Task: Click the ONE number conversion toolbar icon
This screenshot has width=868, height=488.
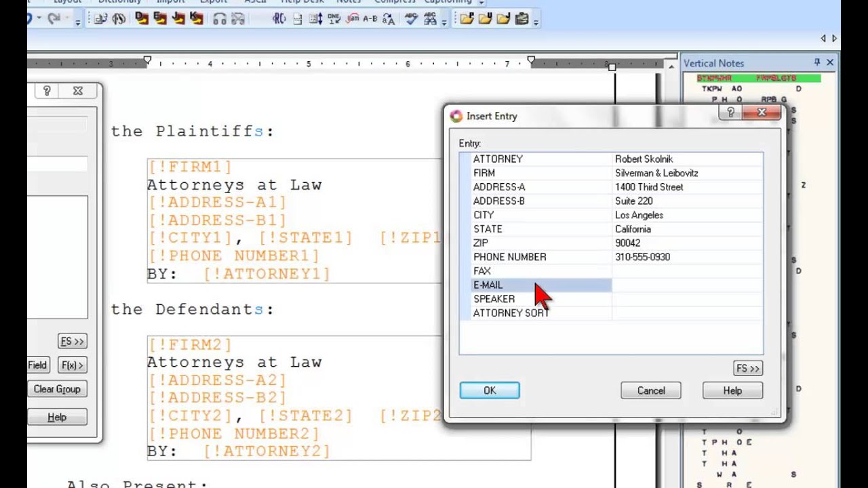Action: click(334, 19)
